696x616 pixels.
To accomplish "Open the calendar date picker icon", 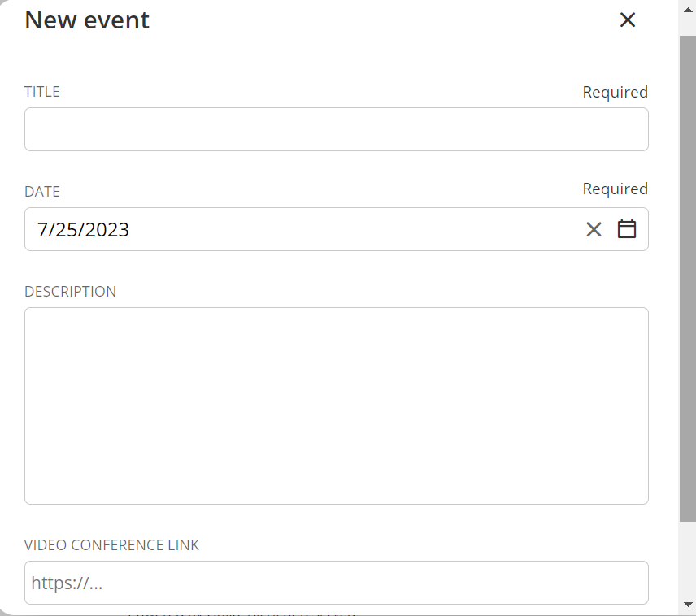I will [x=626, y=229].
